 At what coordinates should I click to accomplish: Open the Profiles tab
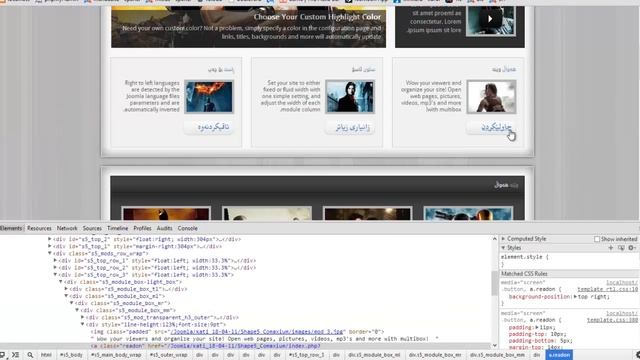pos(142,228)
